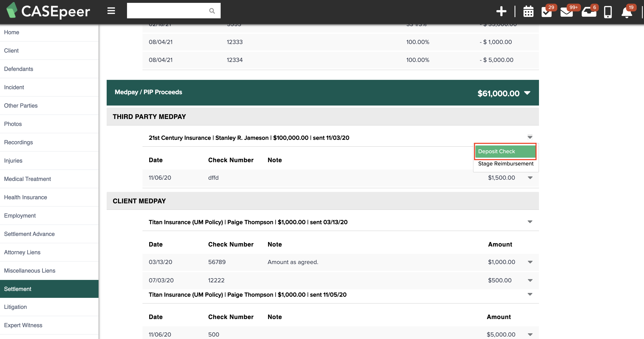
Task: Expand options for 21st Century Insurance entry
Action: tap(530, 137)
